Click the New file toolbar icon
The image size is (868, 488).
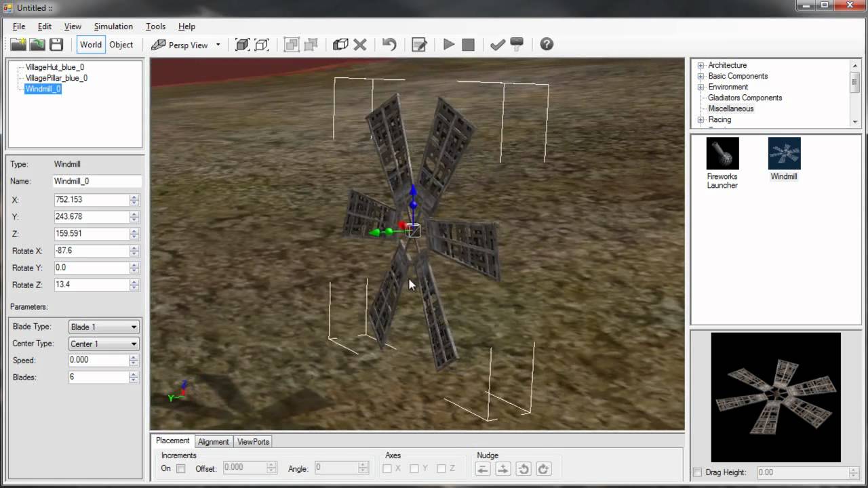pyautogui.click(x=18, y=45)
